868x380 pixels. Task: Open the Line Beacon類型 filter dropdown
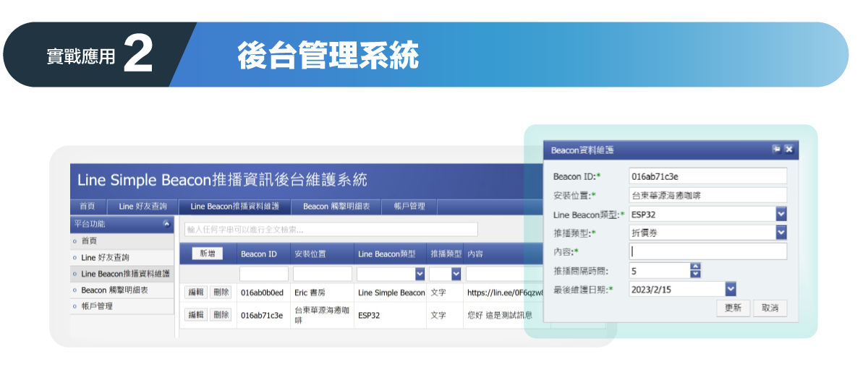pos(420,274)
